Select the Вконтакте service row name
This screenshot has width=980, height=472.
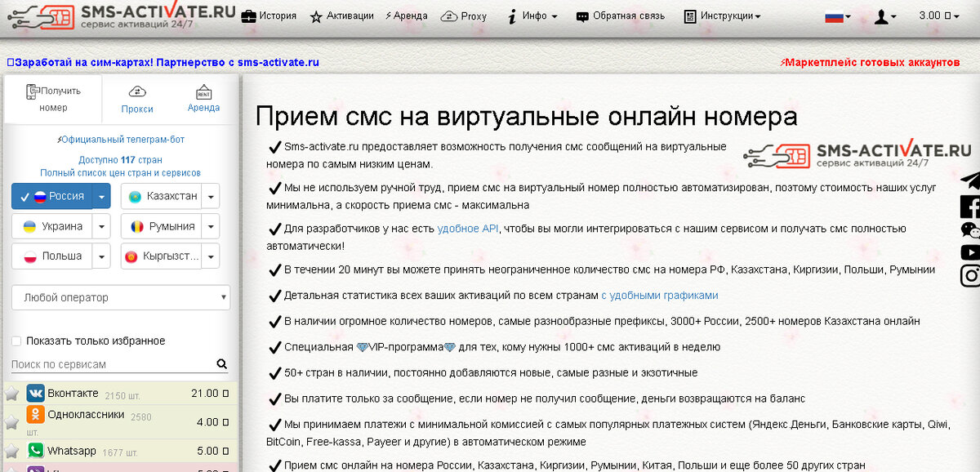73,393
